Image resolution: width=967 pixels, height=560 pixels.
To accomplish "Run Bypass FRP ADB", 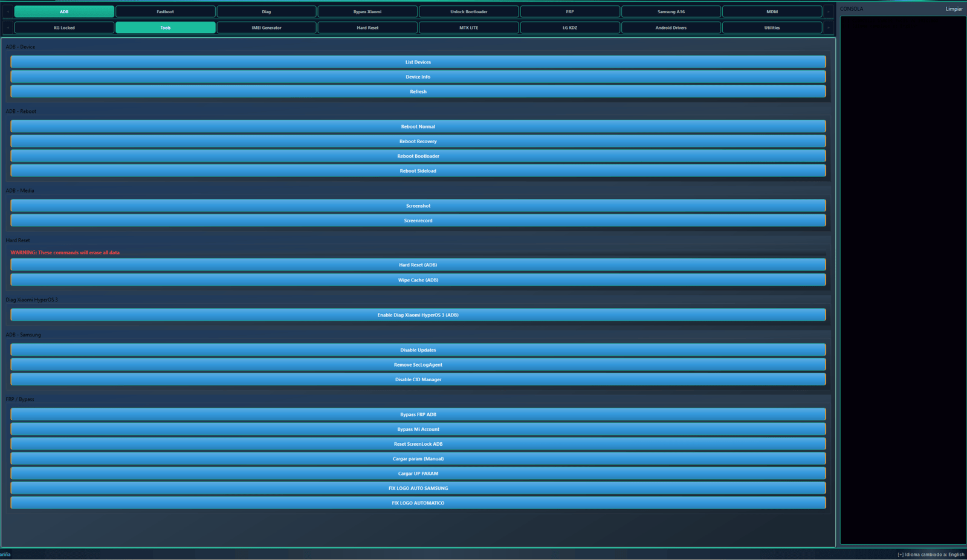I will (418, 414).
